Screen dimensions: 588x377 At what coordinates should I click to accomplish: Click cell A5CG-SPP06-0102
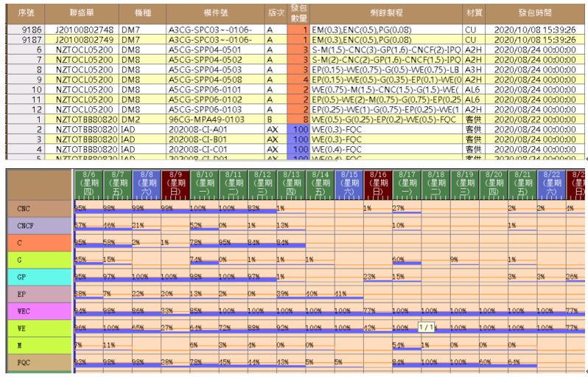tap(215, 100)
